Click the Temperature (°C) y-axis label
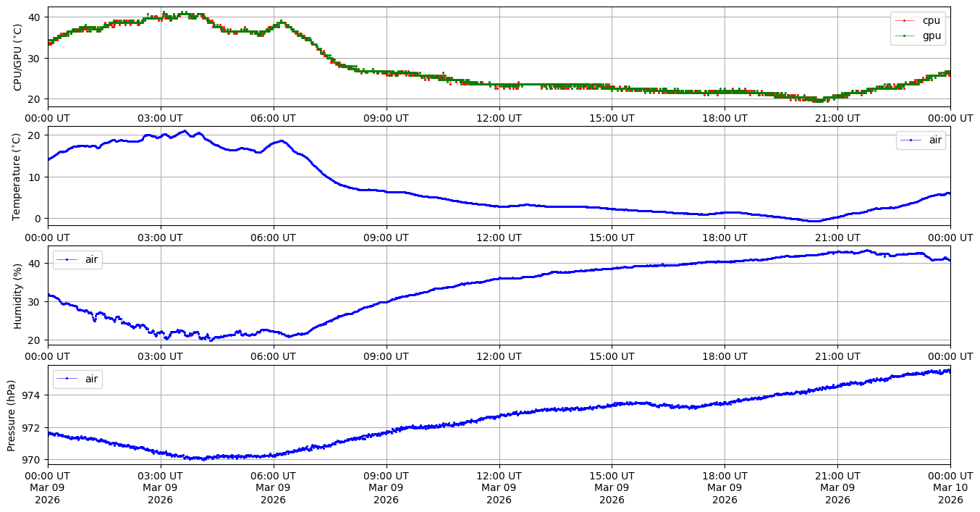The width and height of the screenshot is (980, 512). [18, 176]
